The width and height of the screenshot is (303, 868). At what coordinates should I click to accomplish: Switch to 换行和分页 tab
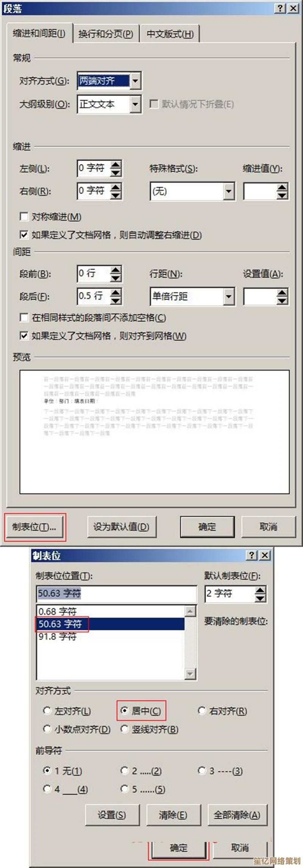[x=106, y=34]
